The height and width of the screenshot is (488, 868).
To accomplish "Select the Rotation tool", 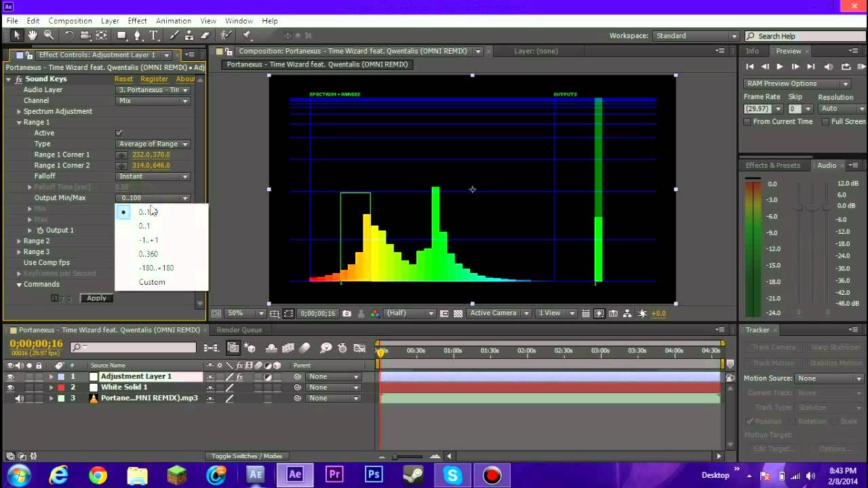I will [69, 35].
